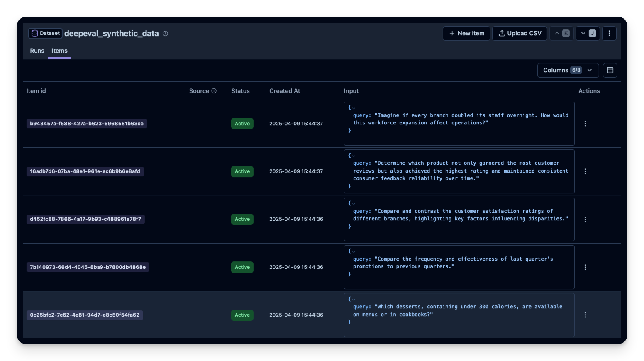The width and height of the screenshot is (644, 361).
Task: Collapse the JSON for the desserts query
Action: (353, 299)
